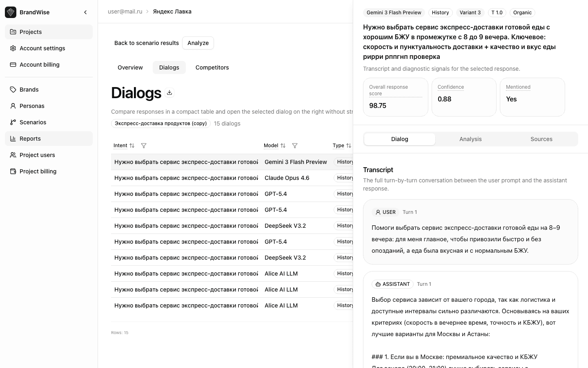588x368 pixels.
Task: Sort the Model column with its sort icon
Action: click(x=283, y=146)
